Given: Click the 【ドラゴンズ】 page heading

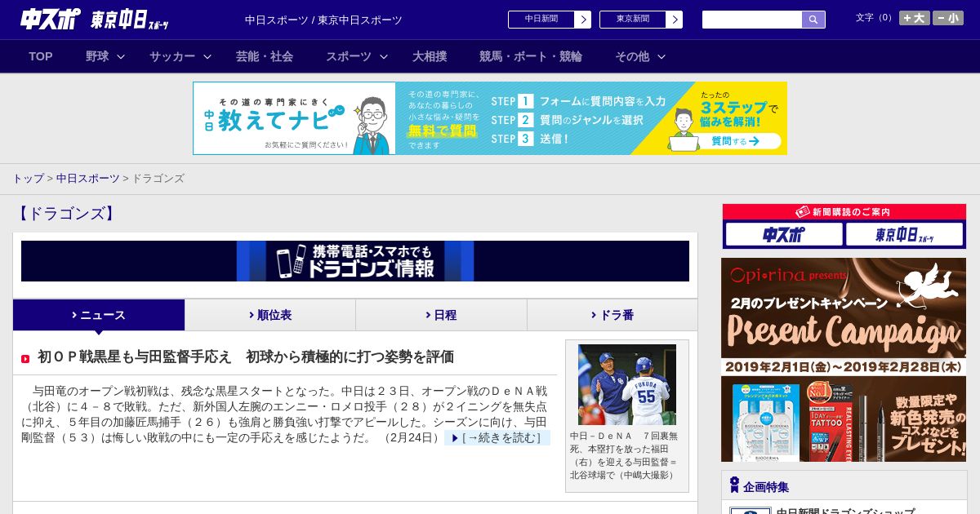Looking at the screenshot, I should (66, 214).
